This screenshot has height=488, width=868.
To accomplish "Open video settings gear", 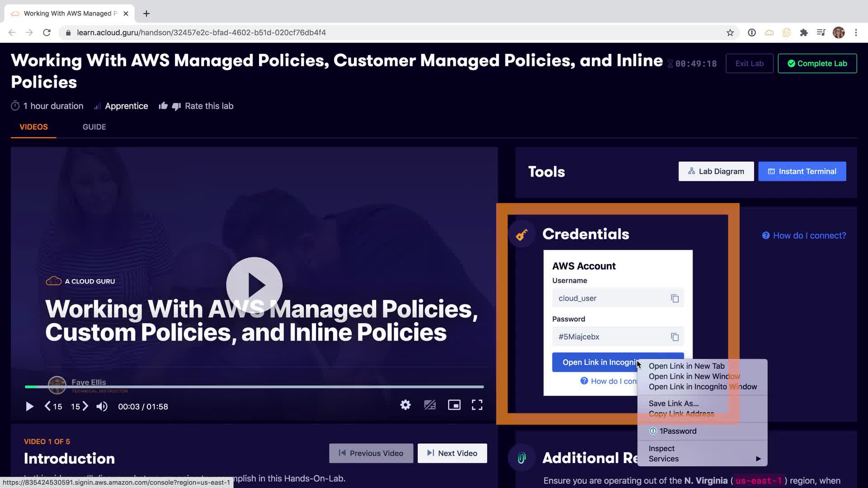I will coord(406,405).
